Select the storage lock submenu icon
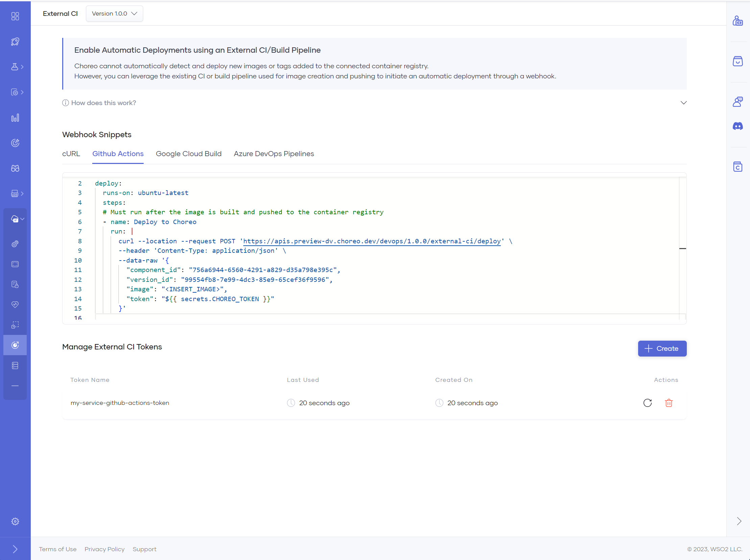 tap(15, 285)
